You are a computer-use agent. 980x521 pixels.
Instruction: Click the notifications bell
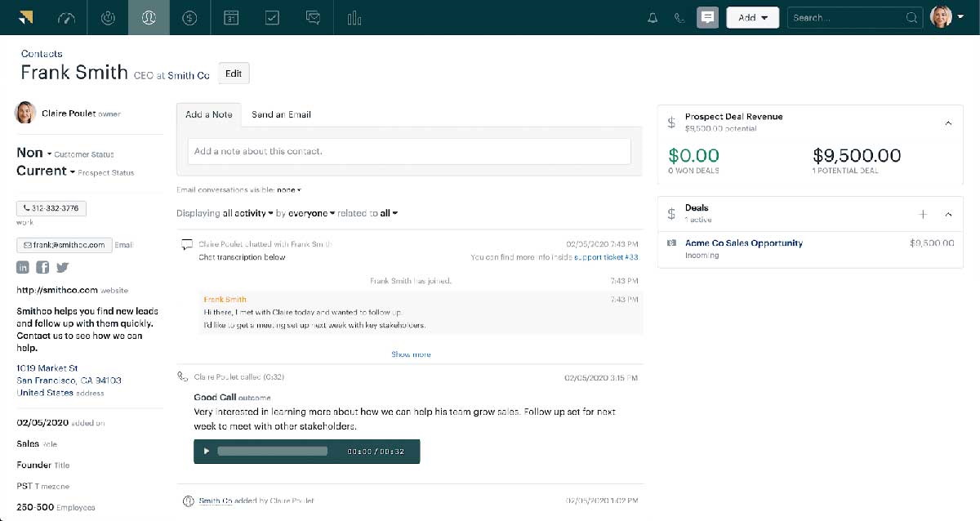click(653, 17)
